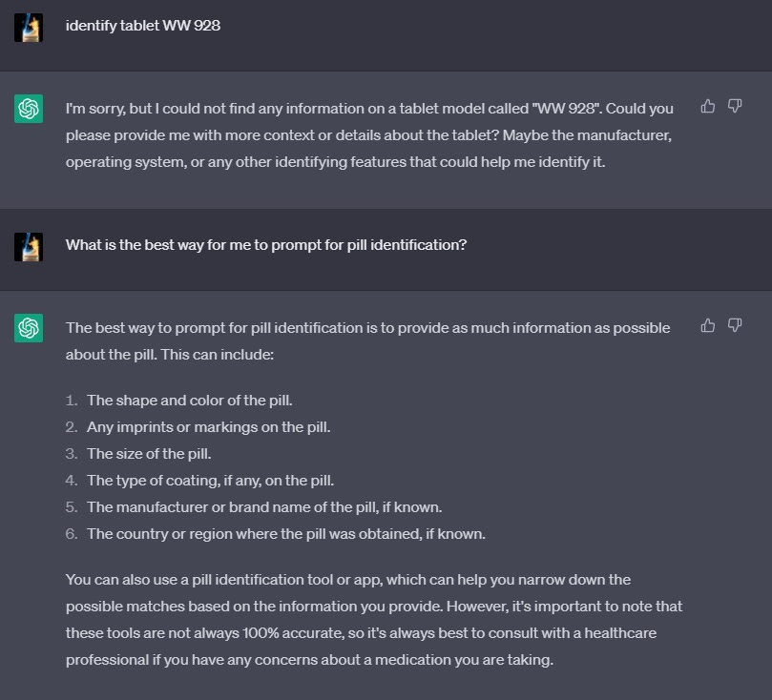This screenshot has height=700, width=772.
Task: Click list item 'The size of the pill'
Action: pos(149,454)
